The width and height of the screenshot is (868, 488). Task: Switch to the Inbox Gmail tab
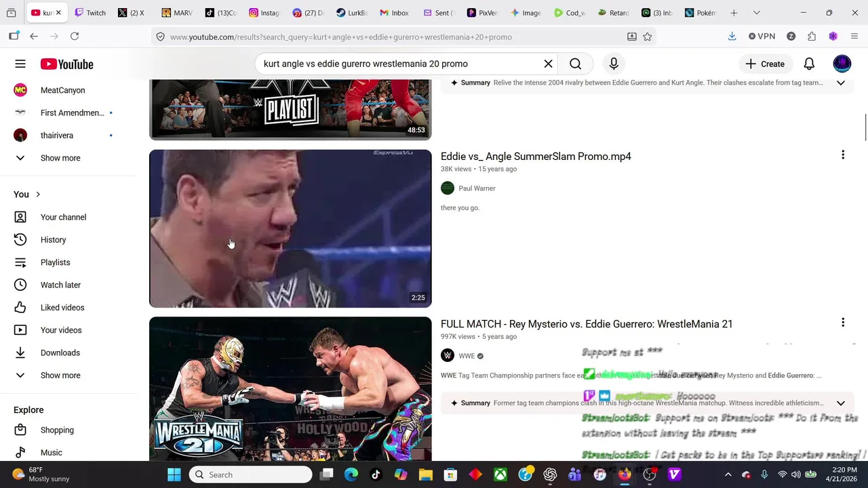394,13
